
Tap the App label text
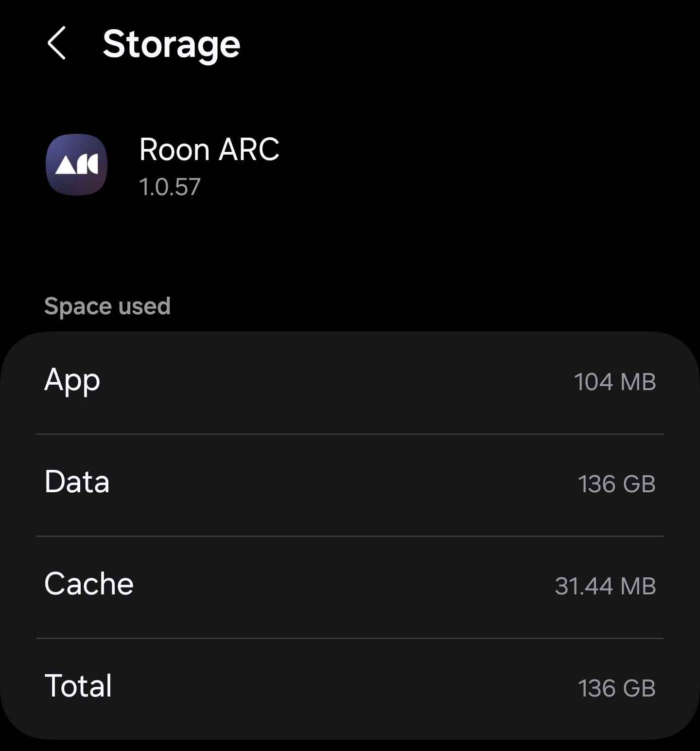(x=72, y=381)
